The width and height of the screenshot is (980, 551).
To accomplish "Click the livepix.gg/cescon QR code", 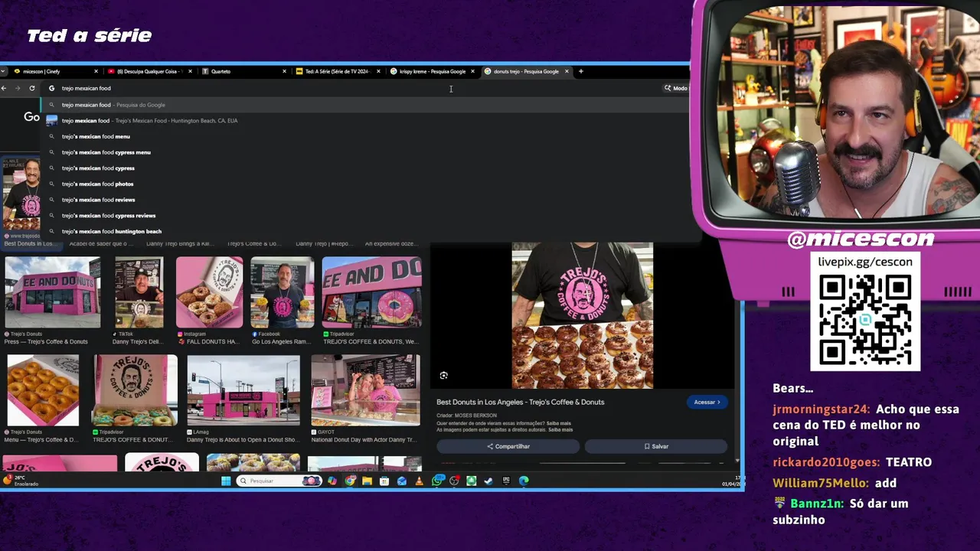I will 865,321.
